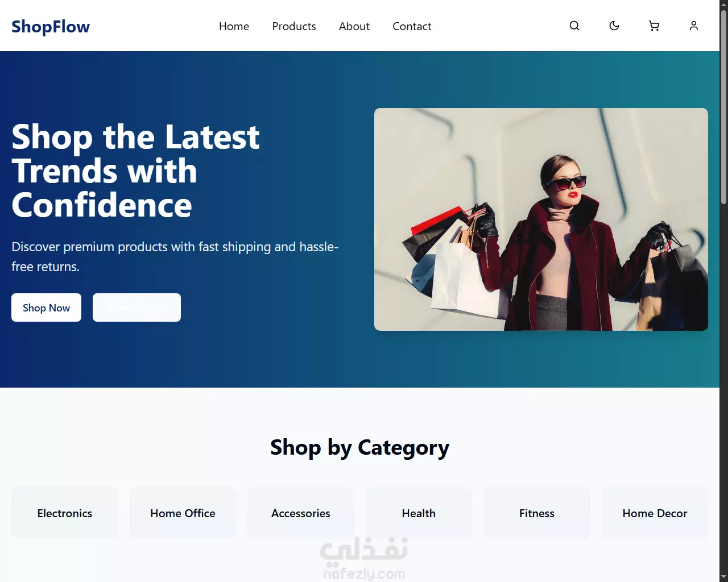Select the Electronics category card
728x582 pixels.
click(x=65, y=513)
